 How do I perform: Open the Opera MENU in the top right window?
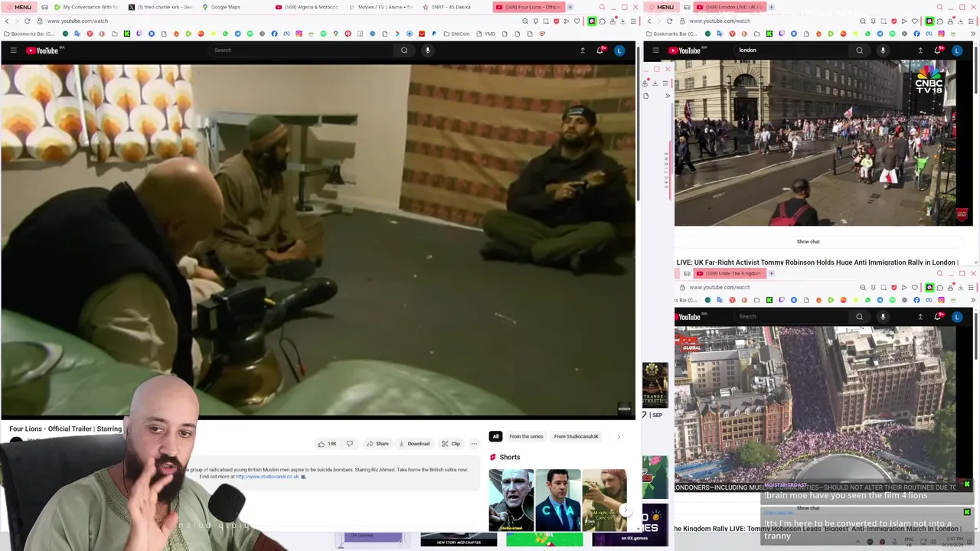click(661, 7)
